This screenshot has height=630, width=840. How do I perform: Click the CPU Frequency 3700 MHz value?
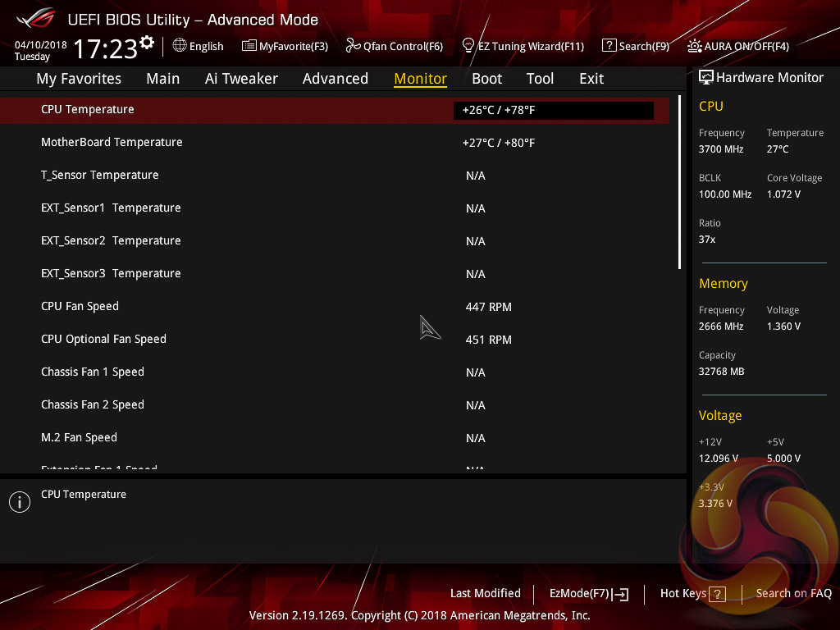click(x=721, y=149)
